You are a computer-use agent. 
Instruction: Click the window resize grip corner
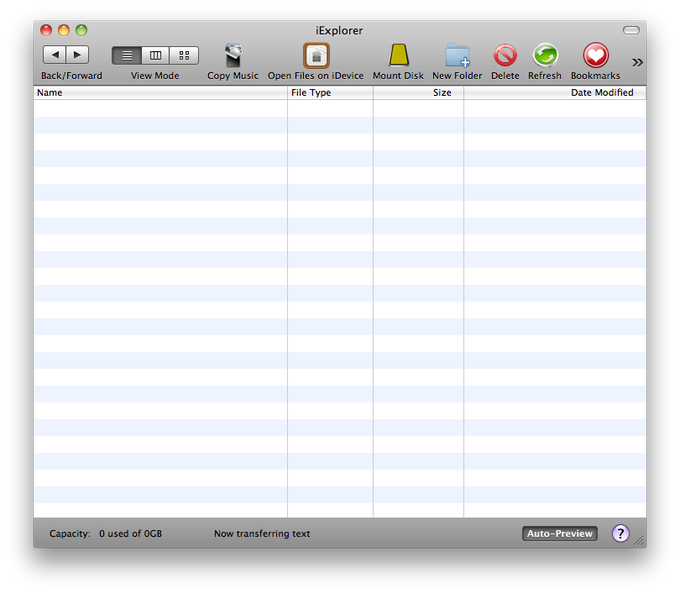pos(639,541)
